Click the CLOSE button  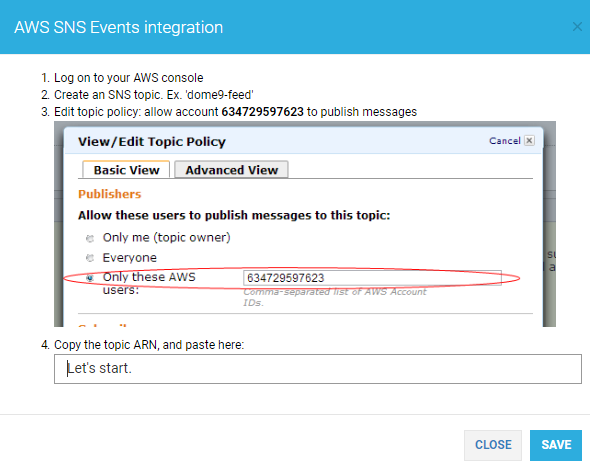point(493,445)
